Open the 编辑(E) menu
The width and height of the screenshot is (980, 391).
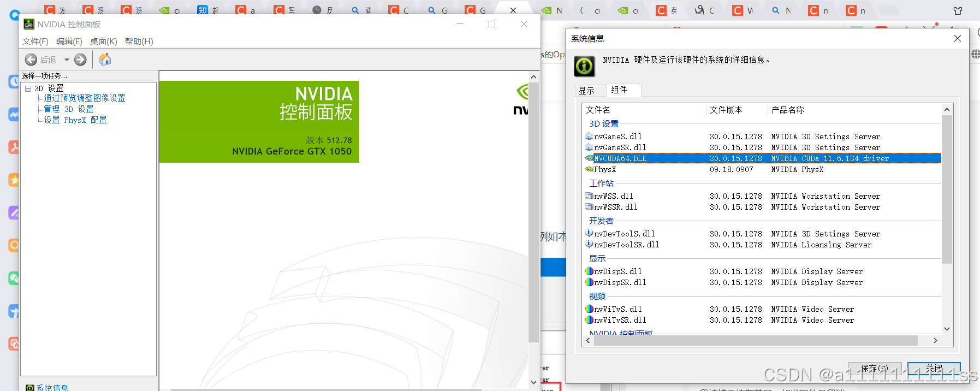[69, 42]
